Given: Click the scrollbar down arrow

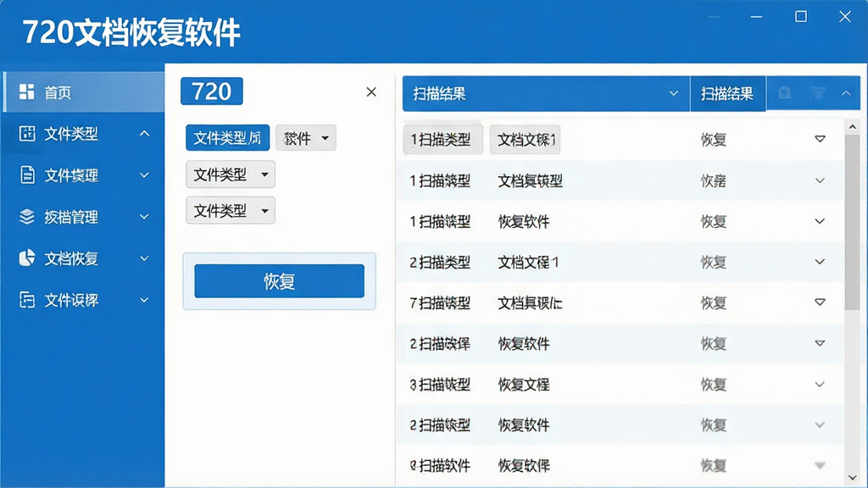Looking at the screenshot, I should point(853,478).
